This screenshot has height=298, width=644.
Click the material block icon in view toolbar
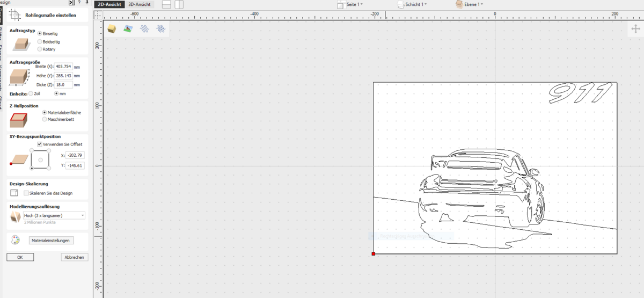click(112, 28)
